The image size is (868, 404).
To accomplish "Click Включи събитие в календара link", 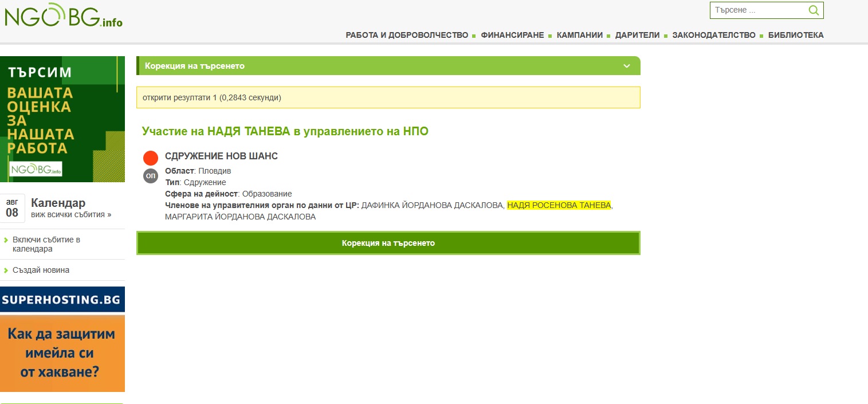I will [46, 244].
